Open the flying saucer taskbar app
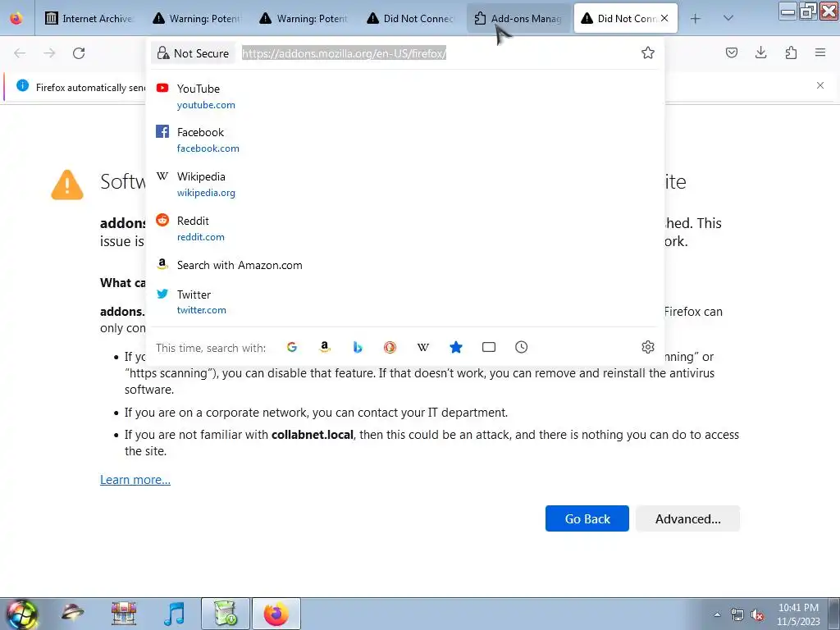The width and height of the screenshot is (840, 630). coord(72,614)
